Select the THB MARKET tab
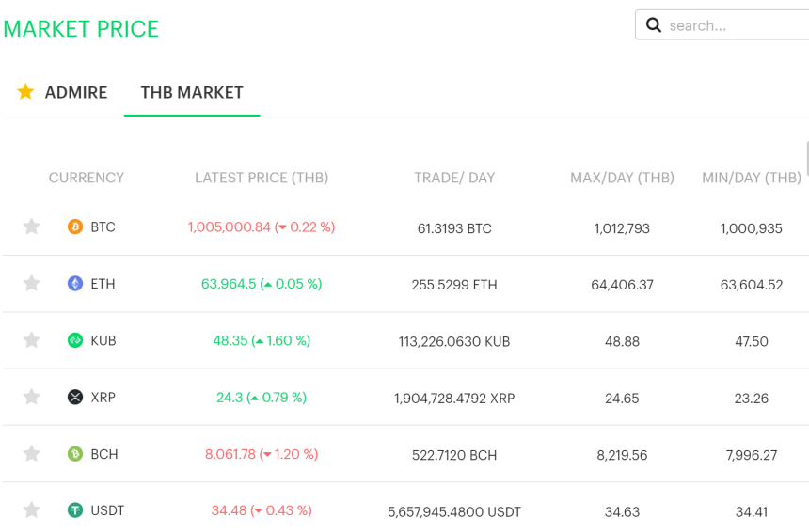Image resolution: width=809 pixels, height=532 pixels. [192, 92]
